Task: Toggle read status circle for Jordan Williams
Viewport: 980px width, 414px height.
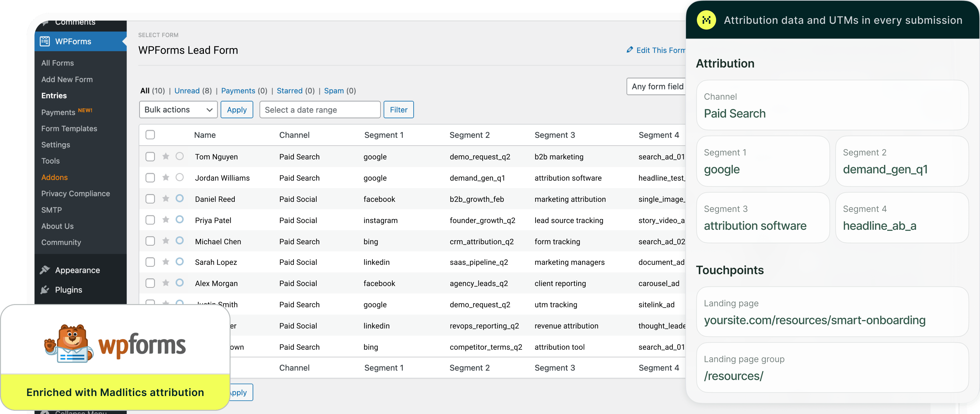Action: [x=179, y=177]
